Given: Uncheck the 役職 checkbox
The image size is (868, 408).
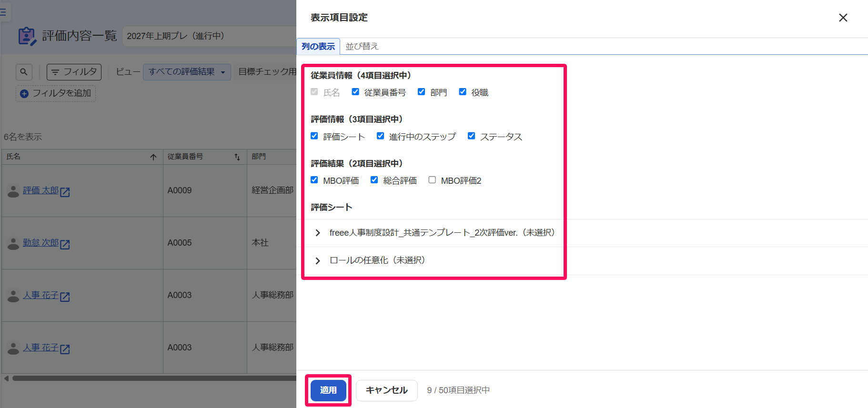Looking at the screenshot, I should point(463,92).
